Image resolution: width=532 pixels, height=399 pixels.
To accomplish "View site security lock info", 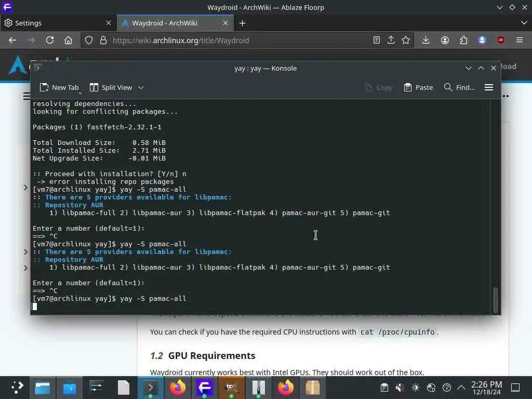I will pos(103,41).
